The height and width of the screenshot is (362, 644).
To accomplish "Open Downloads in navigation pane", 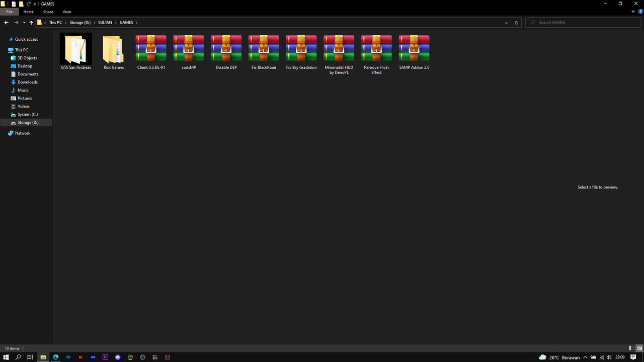I will pos(28,82).
